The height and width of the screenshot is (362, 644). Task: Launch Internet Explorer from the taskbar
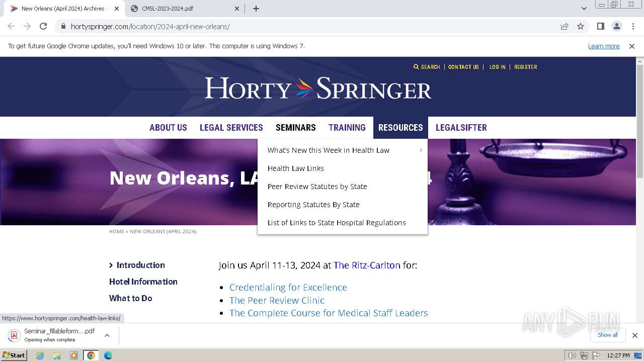point(40,355)
